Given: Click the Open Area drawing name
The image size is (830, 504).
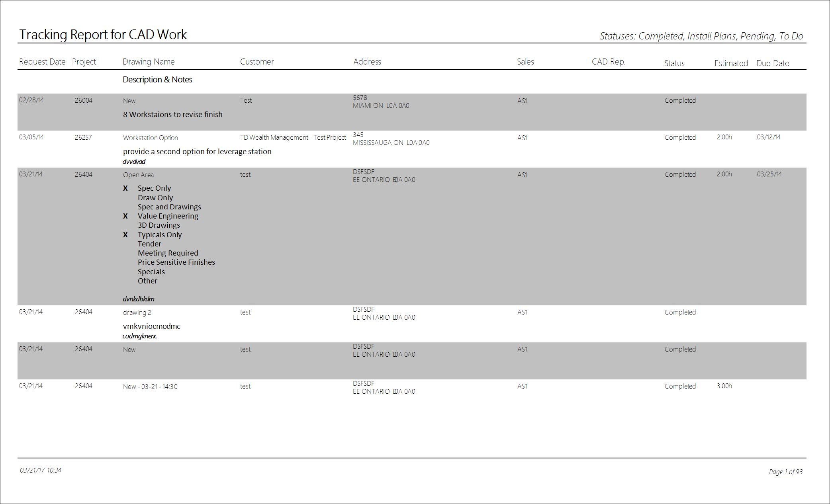Looking at the screenshot, I should [138, 175].
